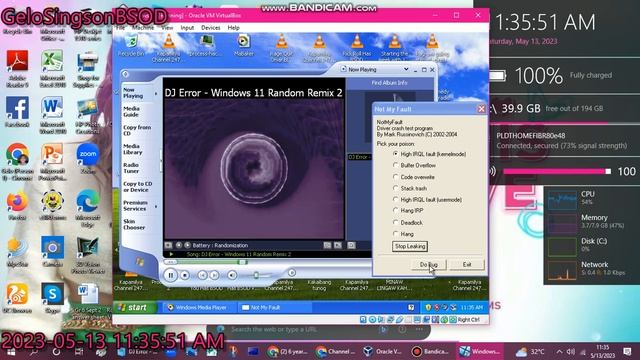The image size is (640, 360).
Task: Click the Do Bug button
Action: (429, 264)
